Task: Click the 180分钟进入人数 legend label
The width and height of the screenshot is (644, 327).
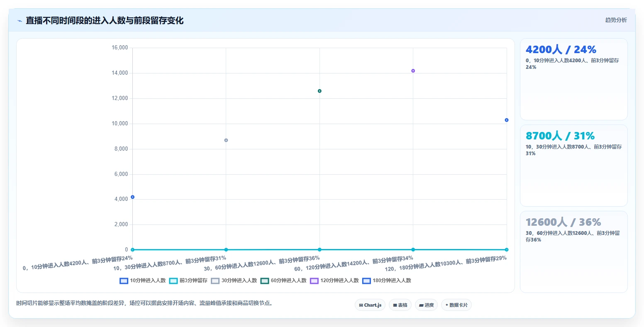Action: click(392, 281)
